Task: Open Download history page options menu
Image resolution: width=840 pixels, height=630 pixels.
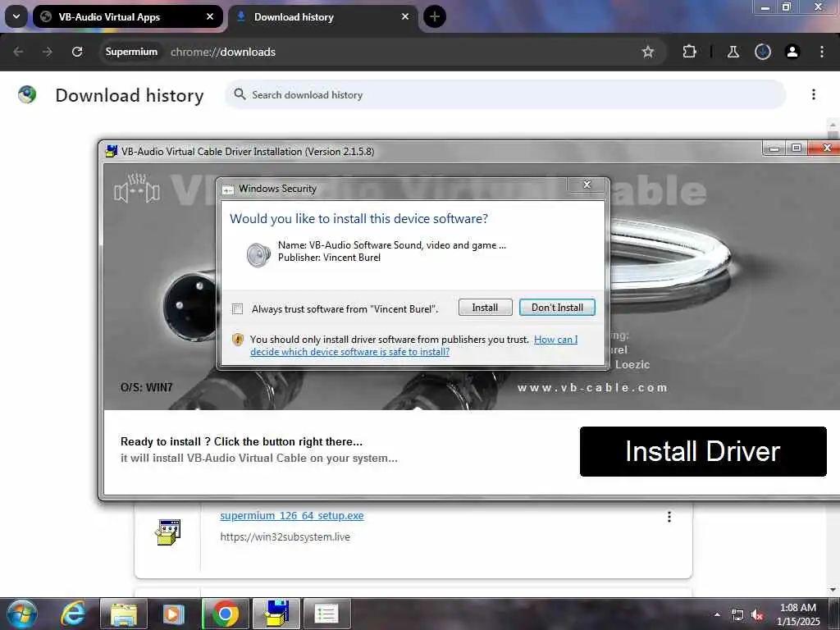Action: 813,94
